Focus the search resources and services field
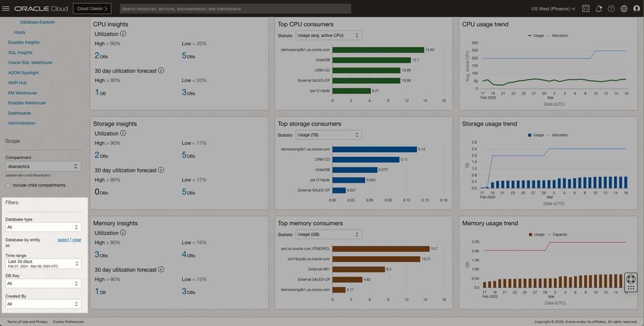The width and height of the screenshot is (644, 326). (x=236, y=9)
